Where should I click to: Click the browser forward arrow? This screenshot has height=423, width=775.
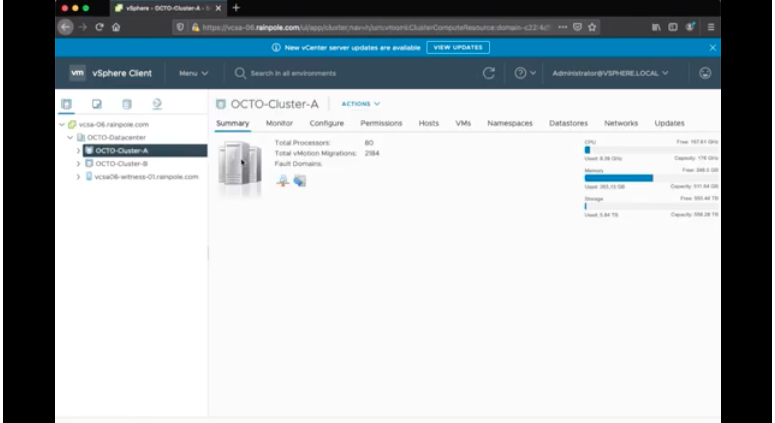(83, 27)
